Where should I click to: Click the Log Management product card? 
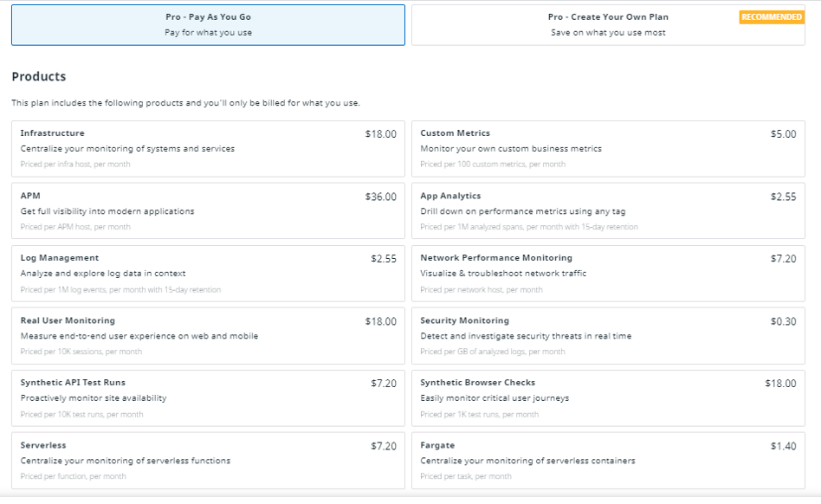(x=208, y=273)
